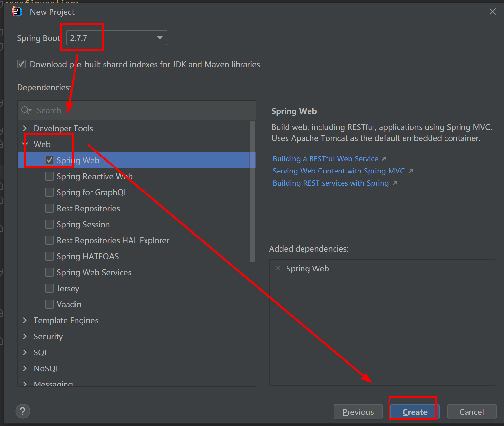Expand the Security category

tap(25, 336)
